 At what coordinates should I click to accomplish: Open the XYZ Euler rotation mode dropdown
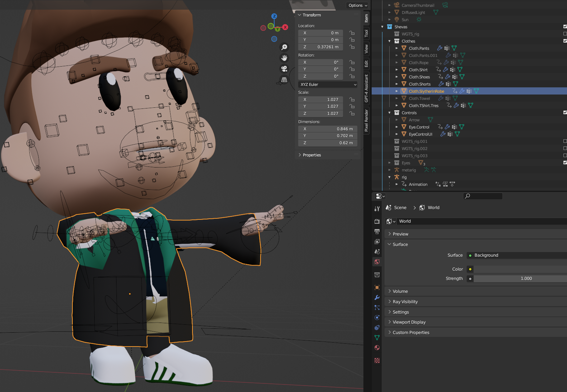pyautogui.click(x=328, y=84)
